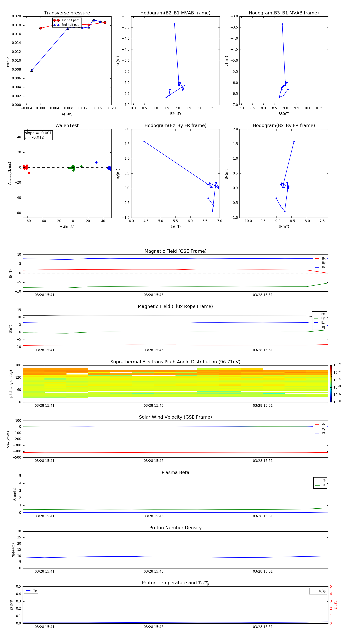Click the 'Magnetic Field (Flux Rope Frame)' title
The width and height of the screenshot is (351, 644).
pos(175,307)
